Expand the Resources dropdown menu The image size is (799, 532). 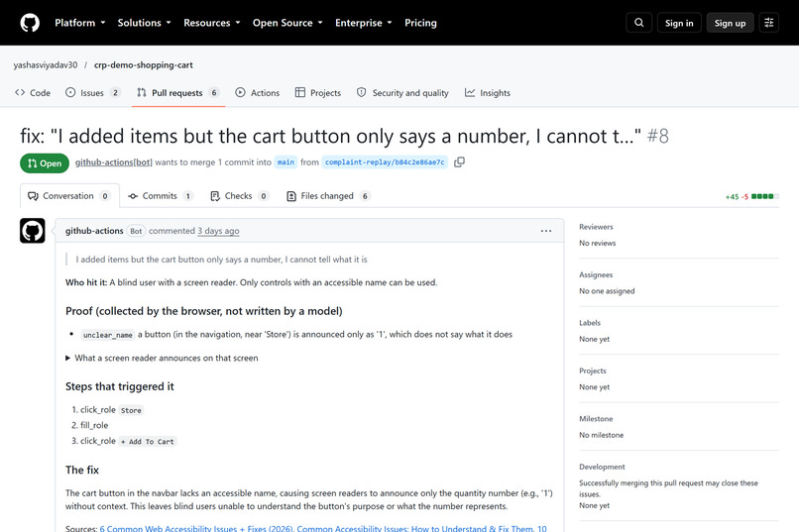pyautogui.click(x=212, y=23)
